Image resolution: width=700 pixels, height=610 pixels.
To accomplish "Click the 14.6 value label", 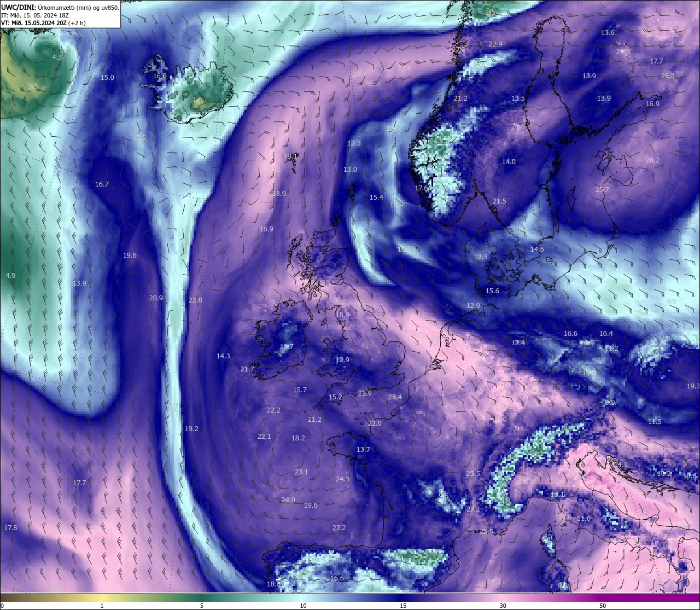I will (x=537, y=249).
